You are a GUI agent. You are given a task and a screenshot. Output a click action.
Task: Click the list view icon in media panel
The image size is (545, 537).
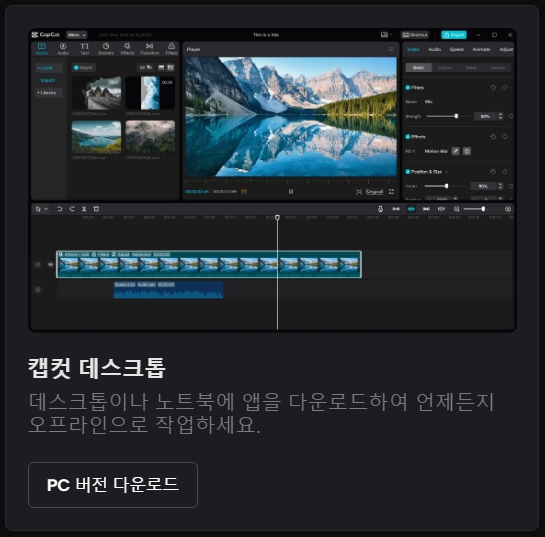click(x=161, y=67)
